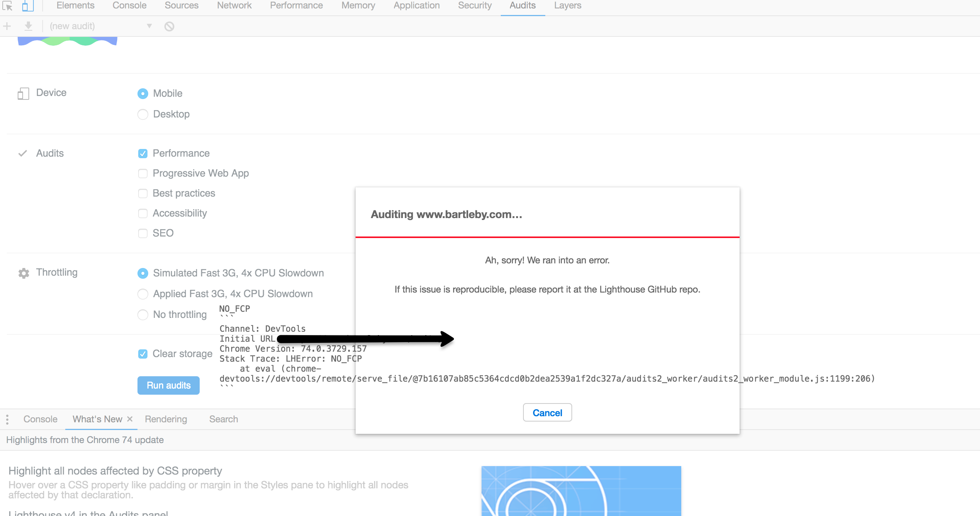
Task: Open the Application tab
Action: 417,6
